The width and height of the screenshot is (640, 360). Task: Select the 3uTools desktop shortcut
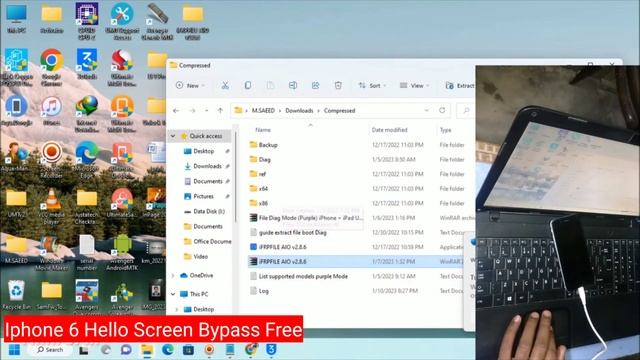87,64
